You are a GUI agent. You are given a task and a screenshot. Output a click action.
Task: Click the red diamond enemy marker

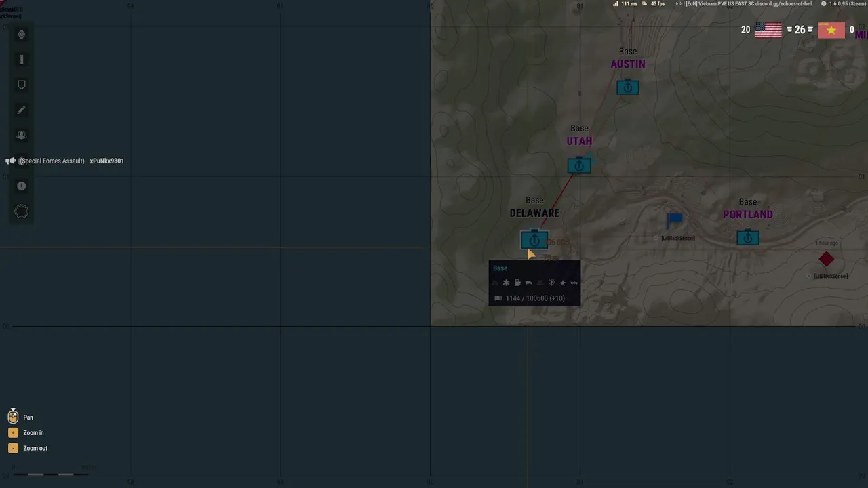click(x=826, y=260)
